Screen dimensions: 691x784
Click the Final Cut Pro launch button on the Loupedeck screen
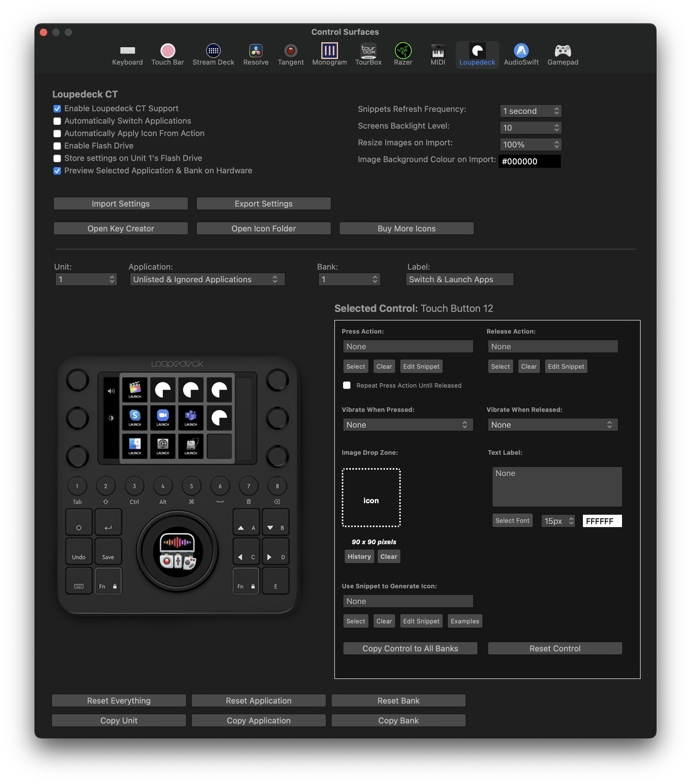point(135,390)
